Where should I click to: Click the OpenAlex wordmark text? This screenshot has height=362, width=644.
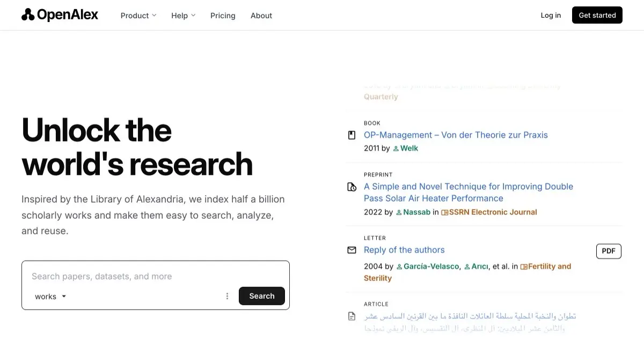pos(68,15)
